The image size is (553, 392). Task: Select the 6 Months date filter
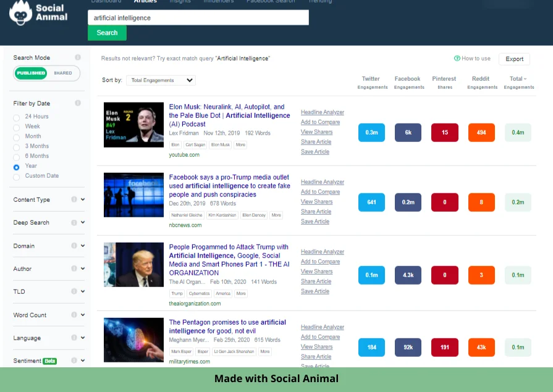[16, 157]
